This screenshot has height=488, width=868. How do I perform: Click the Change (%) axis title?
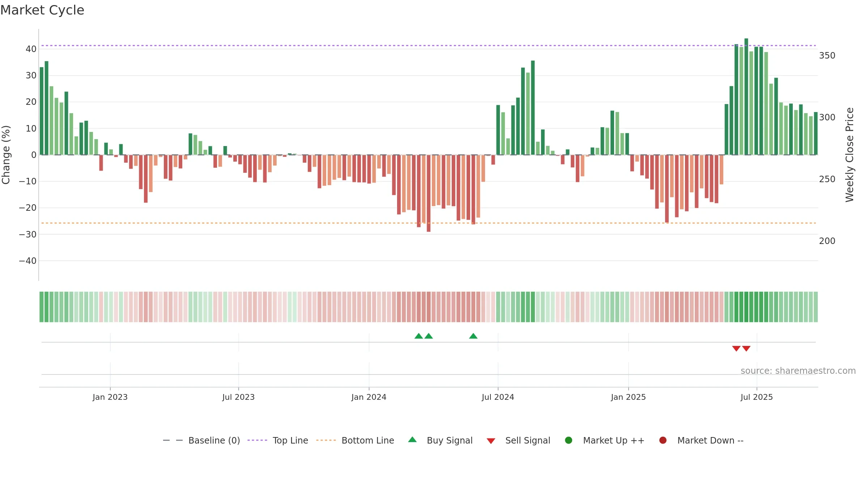click(x=6, y=155)
